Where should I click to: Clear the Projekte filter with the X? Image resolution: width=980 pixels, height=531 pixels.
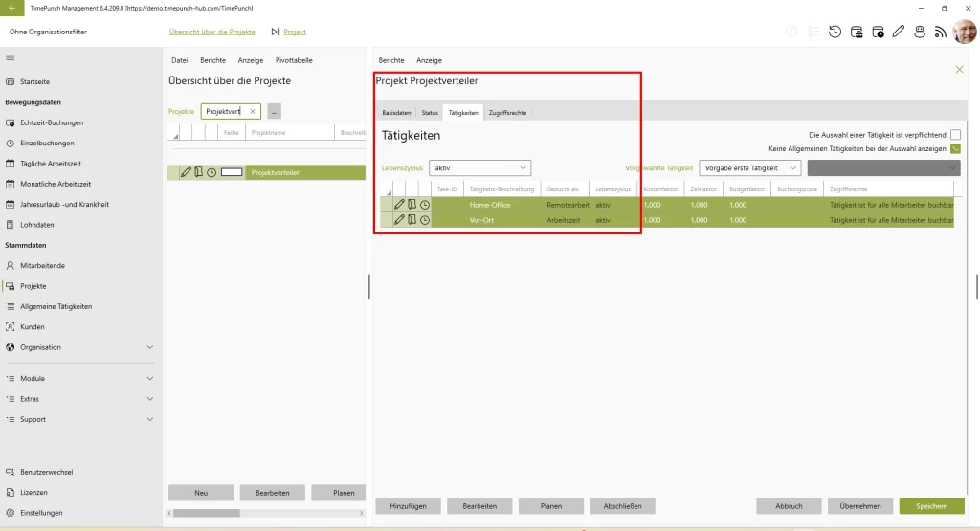tap(253, 111)
